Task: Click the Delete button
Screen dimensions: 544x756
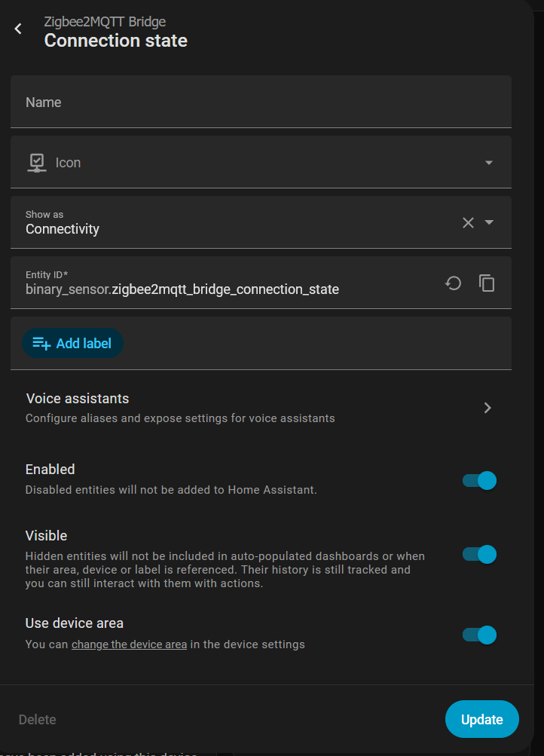Action: pos(38,720)
